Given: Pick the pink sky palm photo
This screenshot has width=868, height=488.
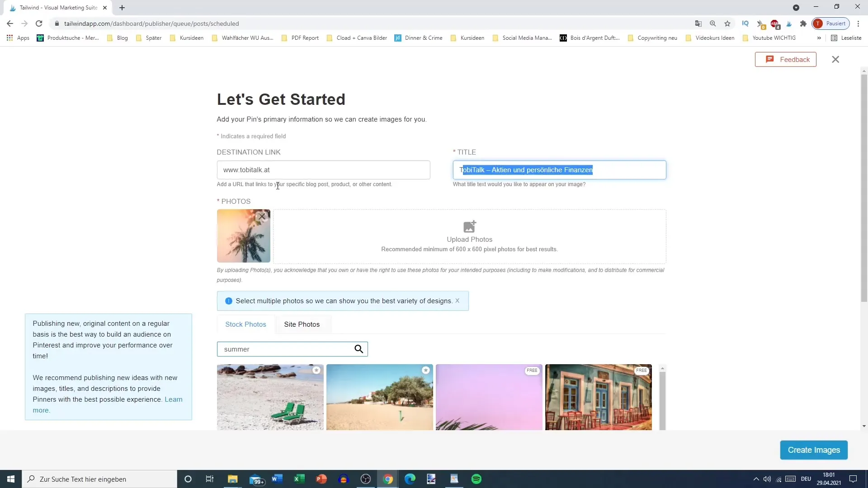Looking at the screenshot, I should [489, 397].
